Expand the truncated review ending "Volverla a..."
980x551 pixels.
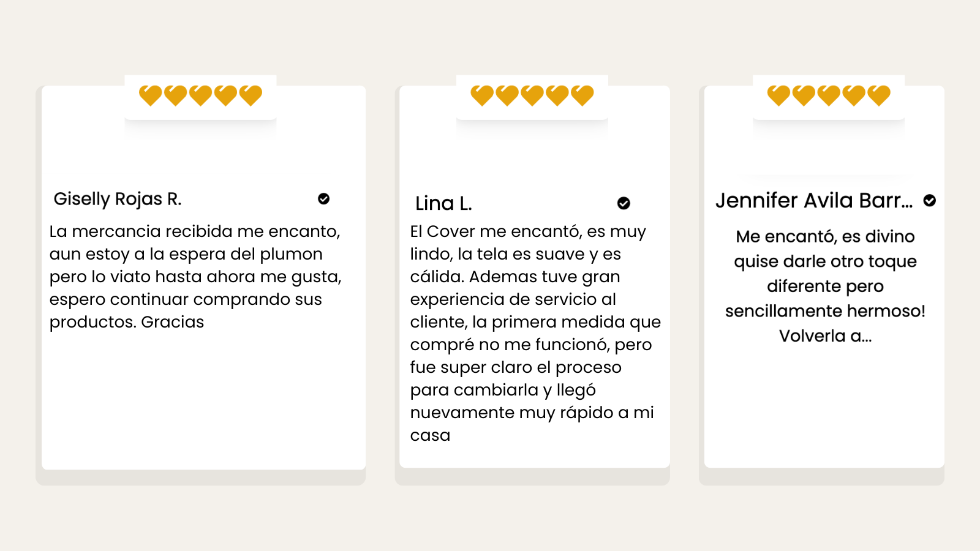point(825,335)
